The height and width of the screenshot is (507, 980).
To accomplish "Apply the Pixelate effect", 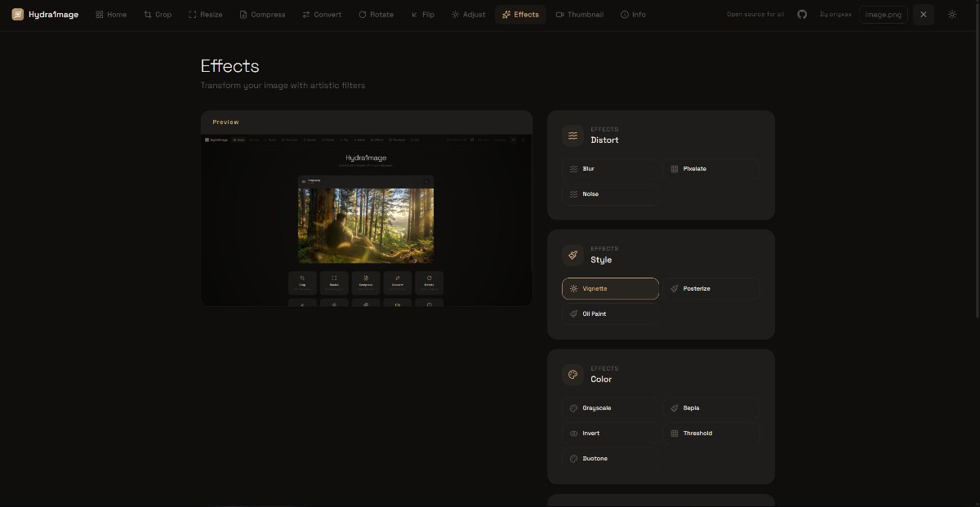I will (710, 169).
